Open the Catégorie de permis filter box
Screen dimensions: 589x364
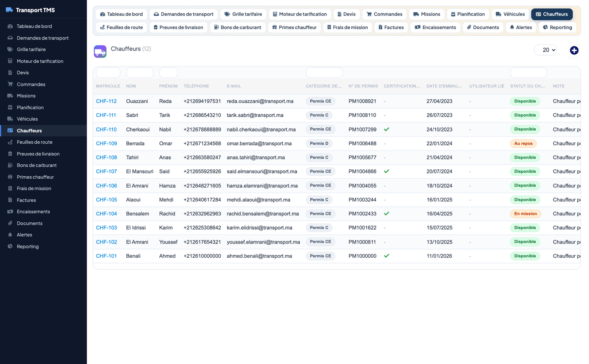(x=324, y=73)
